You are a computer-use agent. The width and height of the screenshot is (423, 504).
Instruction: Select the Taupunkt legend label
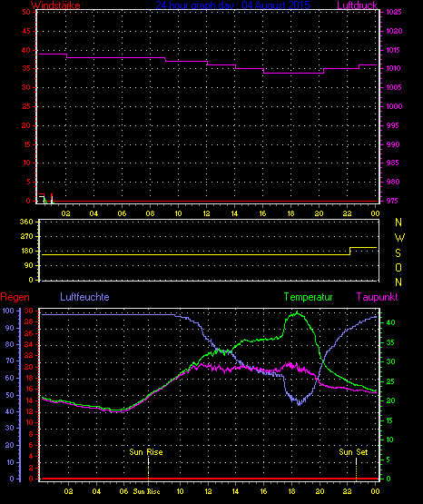tap(377, 297)
